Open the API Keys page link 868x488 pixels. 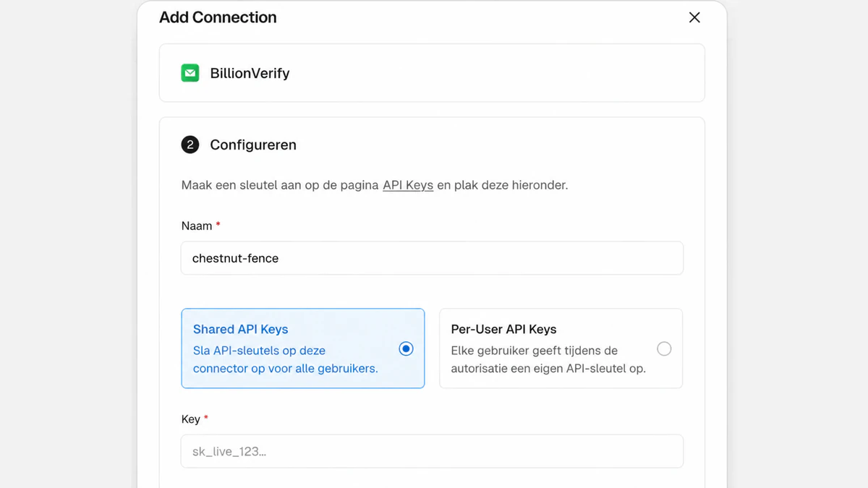(x=408, y=185)
